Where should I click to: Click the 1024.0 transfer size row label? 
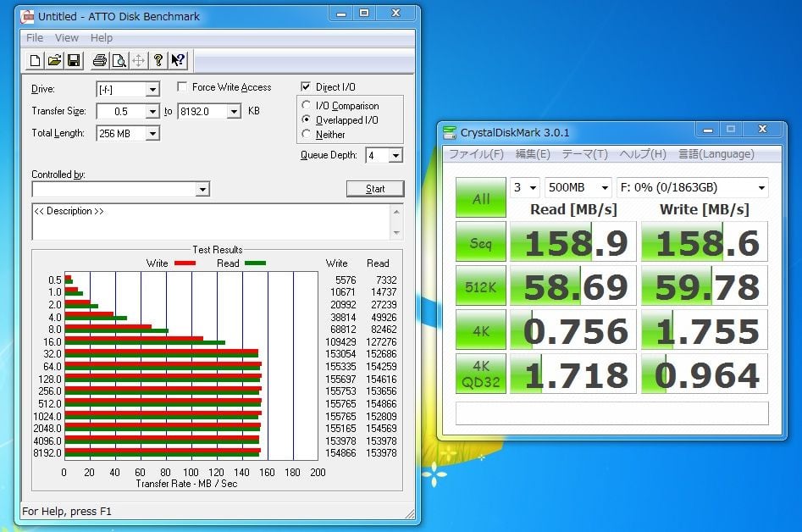click(x=47, y=417)
